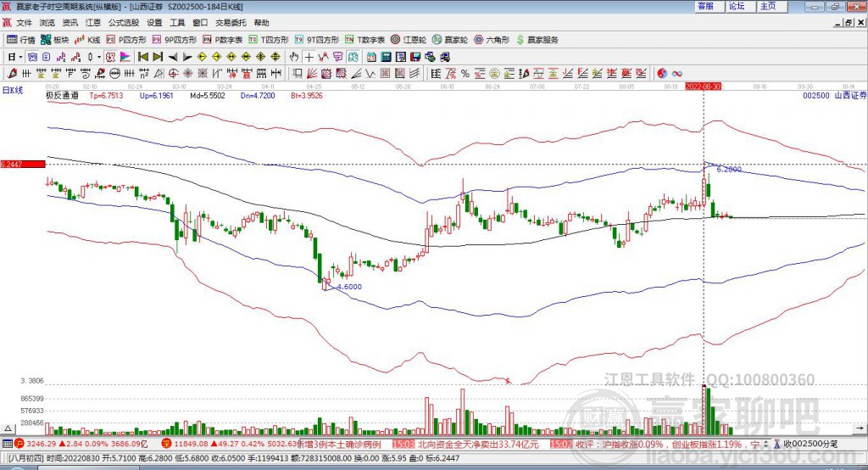Select the hand pan tool
Viewport: 868px width, 470px height.
[294, 57]
